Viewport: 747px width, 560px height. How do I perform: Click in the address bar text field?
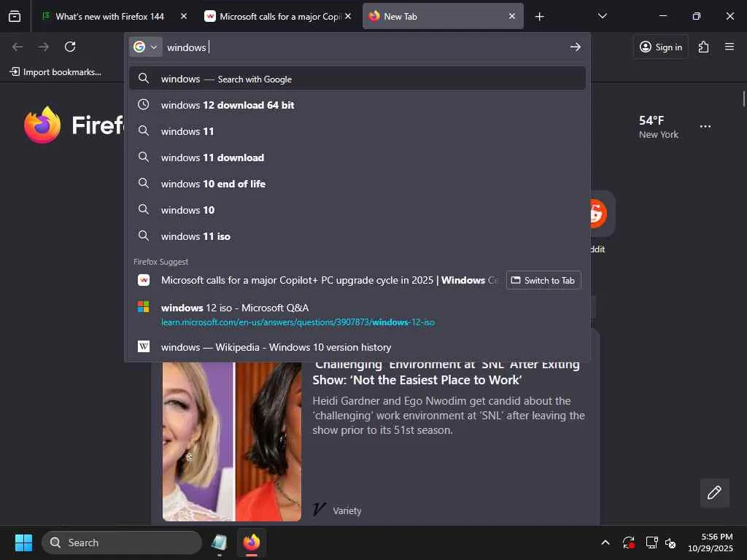click(x=365, y=47)
